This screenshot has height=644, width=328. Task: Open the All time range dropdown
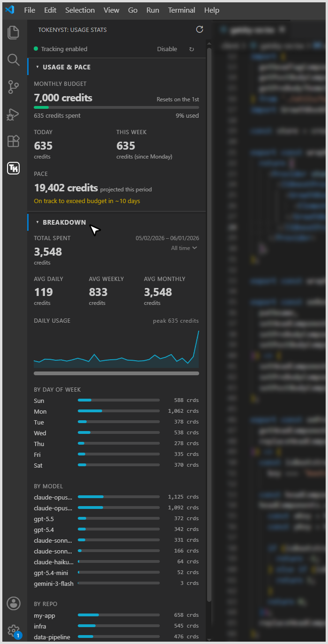point(184,248)
